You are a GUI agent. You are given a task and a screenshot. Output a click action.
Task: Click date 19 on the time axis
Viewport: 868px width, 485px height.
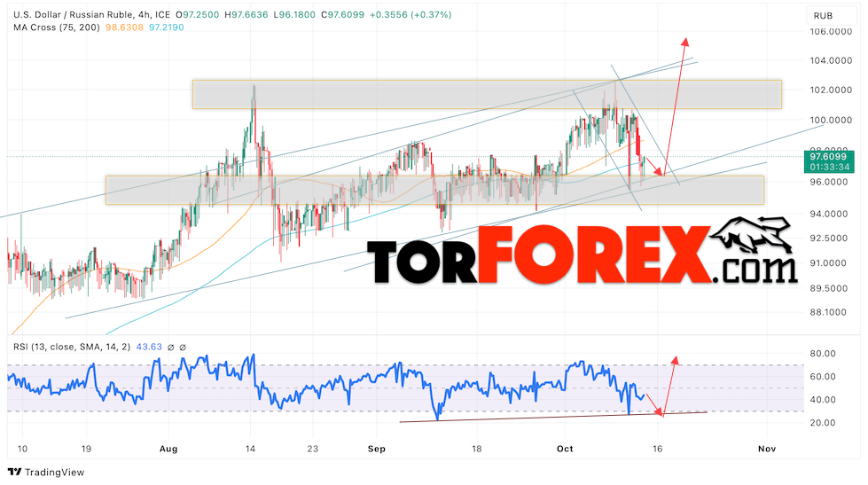[x=86, y=449]
